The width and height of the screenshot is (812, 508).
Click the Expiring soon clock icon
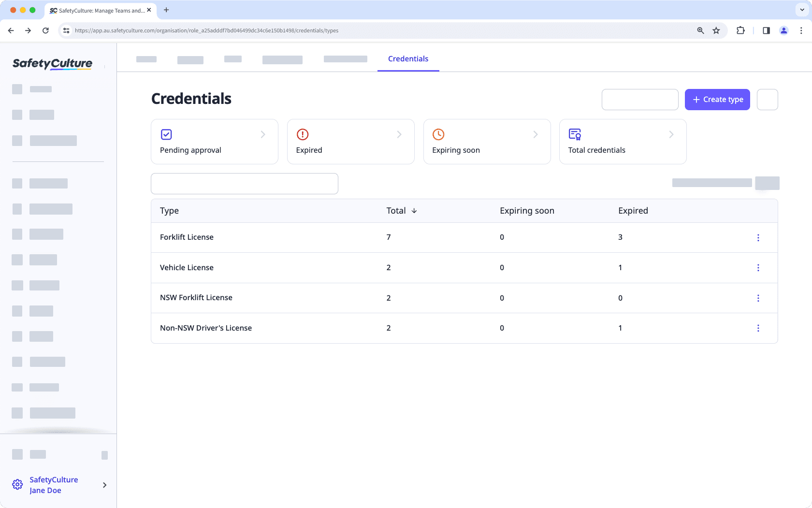[439, 134]
